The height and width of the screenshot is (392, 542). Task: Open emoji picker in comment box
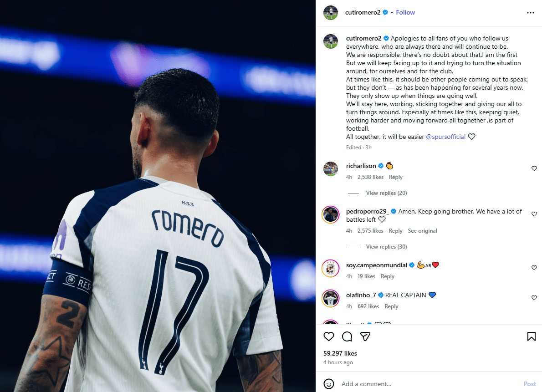[329, 384]
